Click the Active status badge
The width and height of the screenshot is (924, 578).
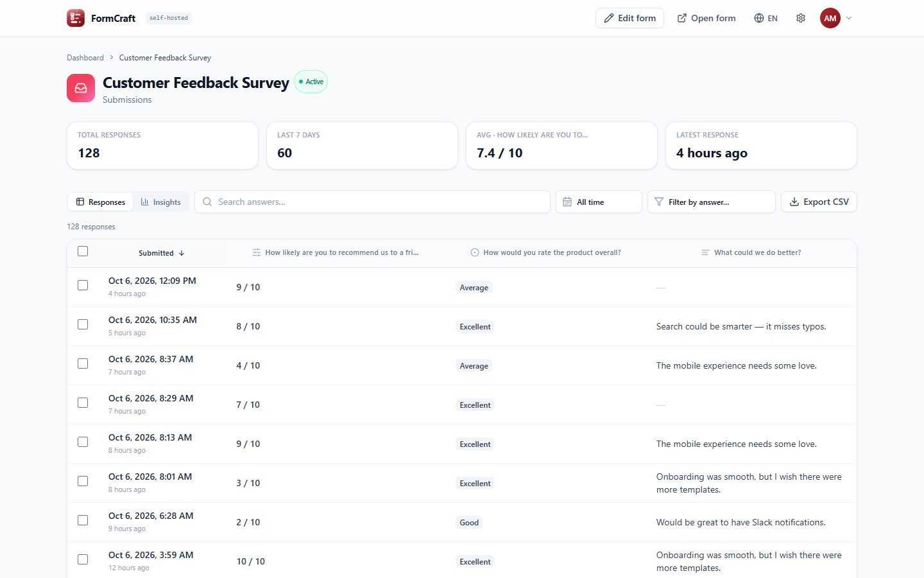[311, 82]
